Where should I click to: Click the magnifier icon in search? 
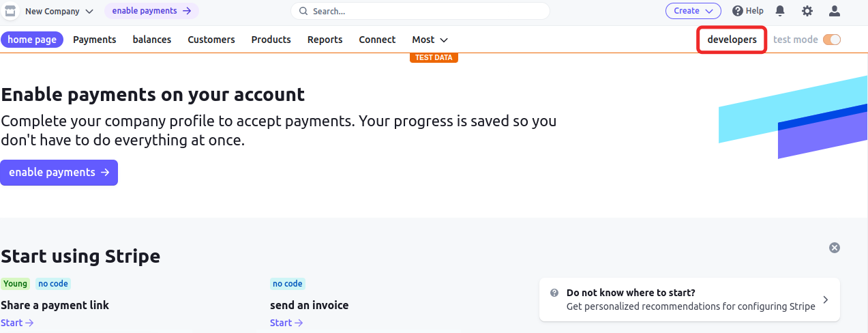click(x=304, y=12)
